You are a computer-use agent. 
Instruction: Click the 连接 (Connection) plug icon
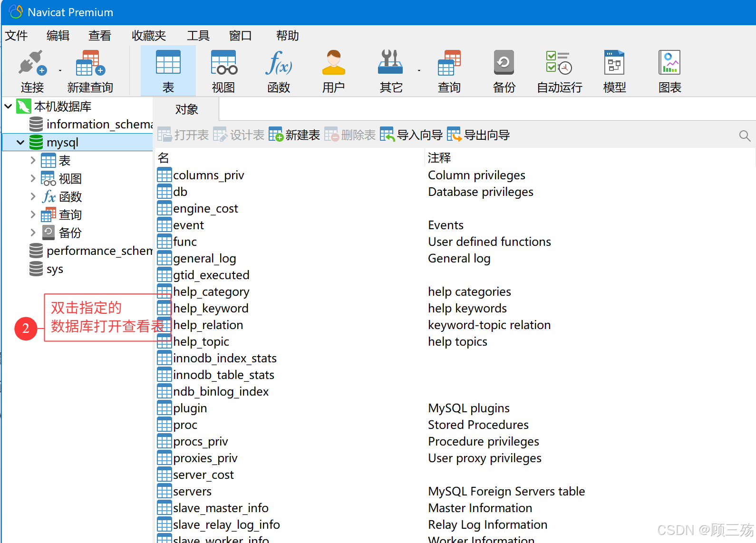pos(32,63)
